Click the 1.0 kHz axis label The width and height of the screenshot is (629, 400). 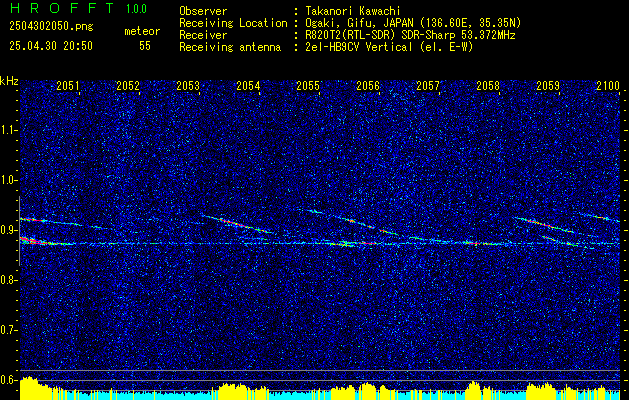click(x=9, y=180)
